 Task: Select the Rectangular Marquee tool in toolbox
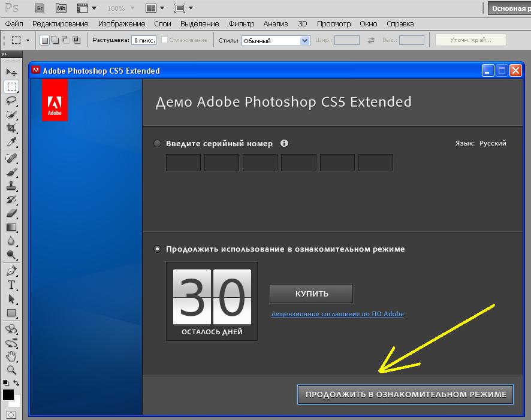(x=11, y=87)
